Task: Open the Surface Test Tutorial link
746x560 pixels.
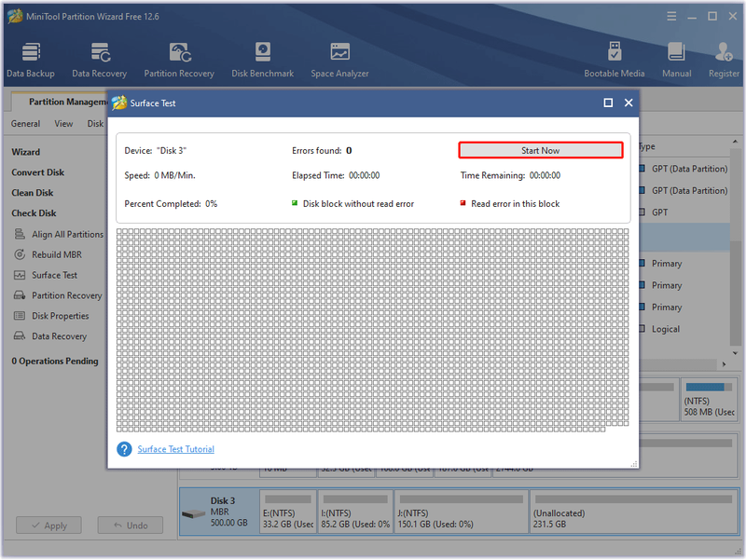Action: point(175,449)
